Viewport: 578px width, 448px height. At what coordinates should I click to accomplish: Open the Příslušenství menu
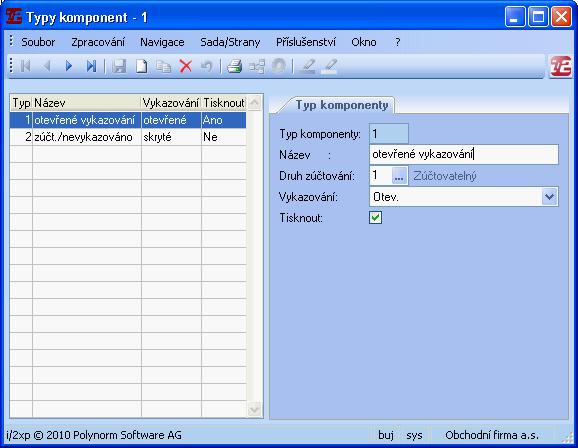click(x=306, y=42)
